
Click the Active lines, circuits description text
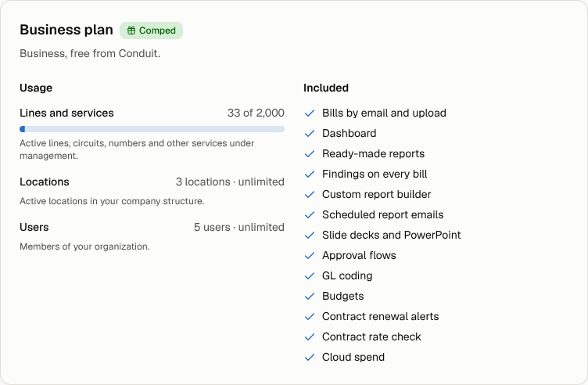pyautogui.click(x=137, y=149)
